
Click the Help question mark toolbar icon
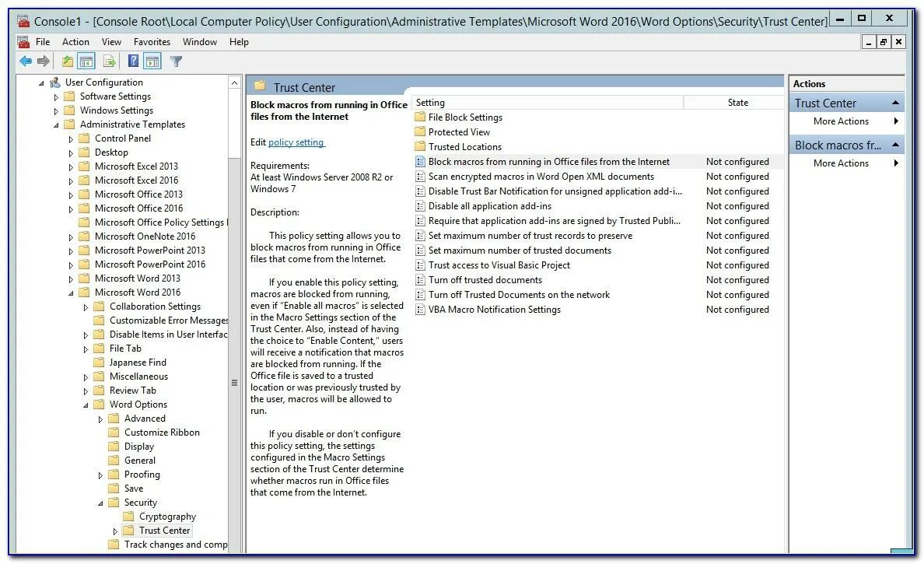[x=133, y=61]
